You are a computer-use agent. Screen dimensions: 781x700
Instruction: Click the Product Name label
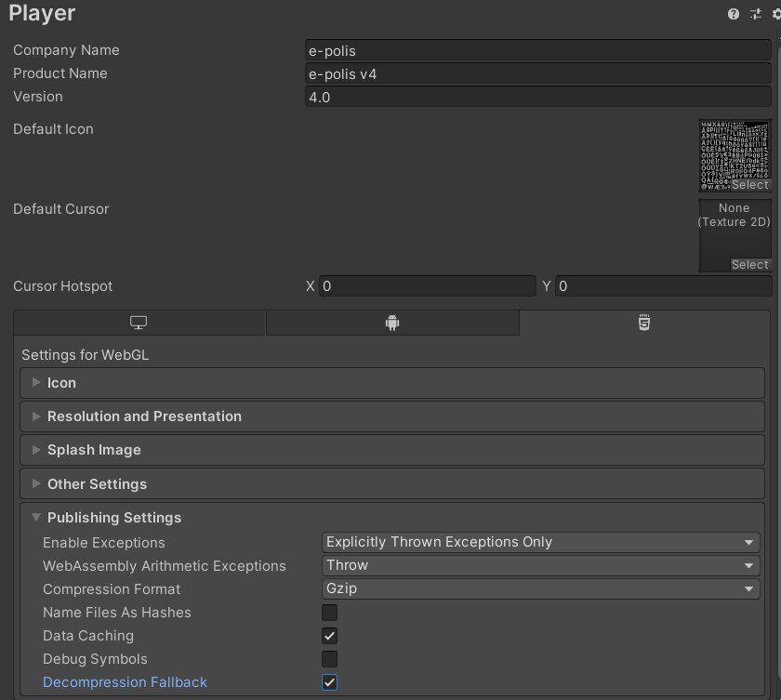point(60,73)
